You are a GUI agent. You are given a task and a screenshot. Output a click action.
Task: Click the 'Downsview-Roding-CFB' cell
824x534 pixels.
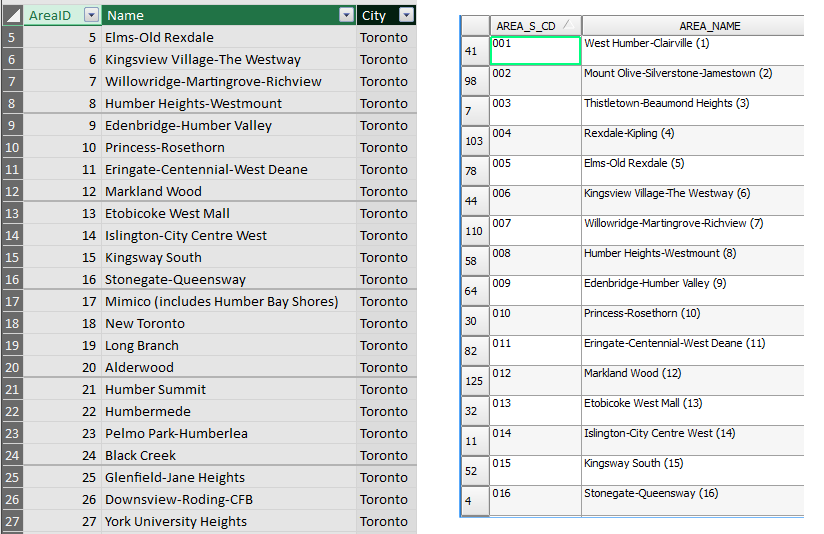tap(229, 499)
